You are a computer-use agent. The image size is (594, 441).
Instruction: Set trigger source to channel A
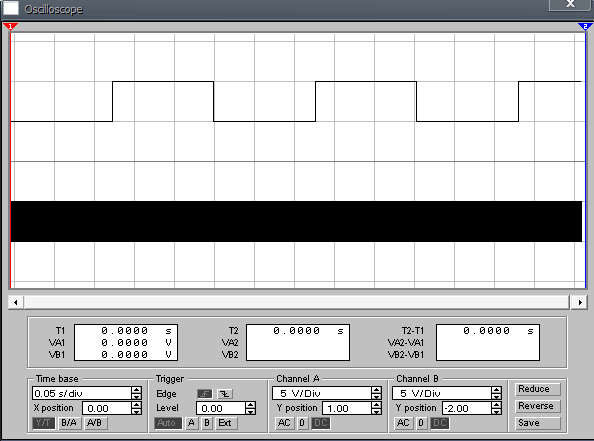point(191,423)
